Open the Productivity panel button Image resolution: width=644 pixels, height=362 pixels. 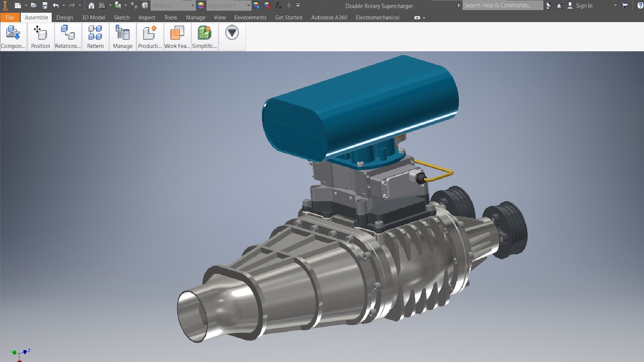(x=150, y=37)
